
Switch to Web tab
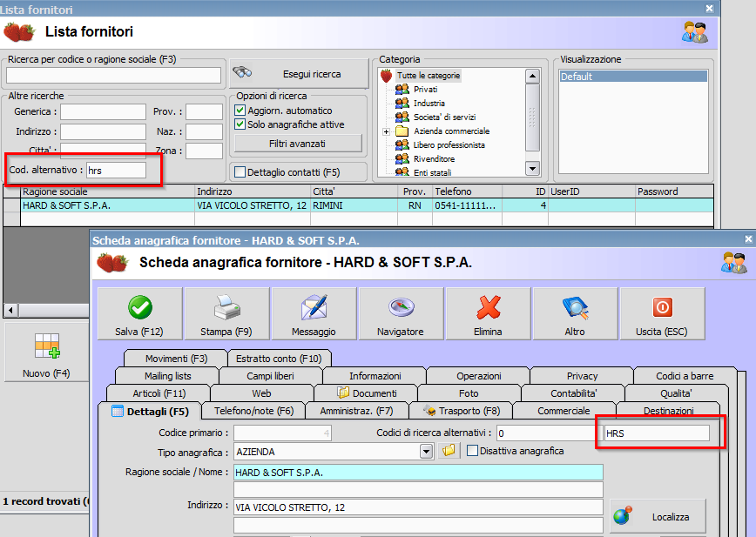pos(262,393)
